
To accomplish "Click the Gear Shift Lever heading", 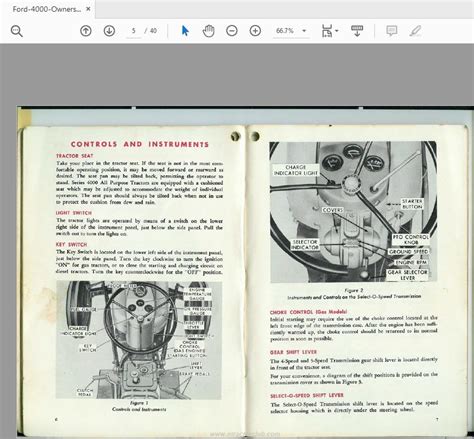I will click(293, 352).
